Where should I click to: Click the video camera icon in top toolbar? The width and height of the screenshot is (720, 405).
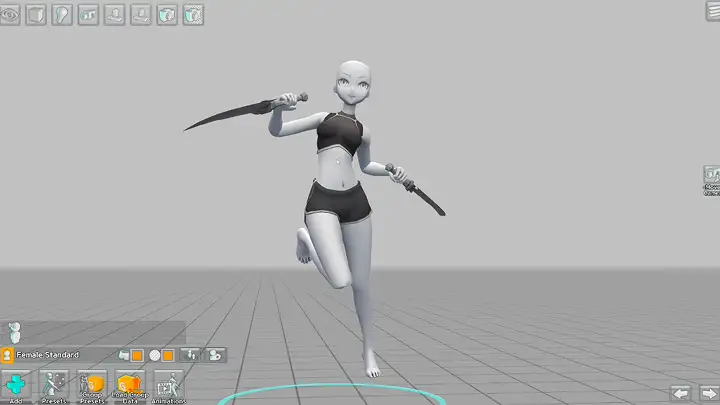tap(89, 14)
